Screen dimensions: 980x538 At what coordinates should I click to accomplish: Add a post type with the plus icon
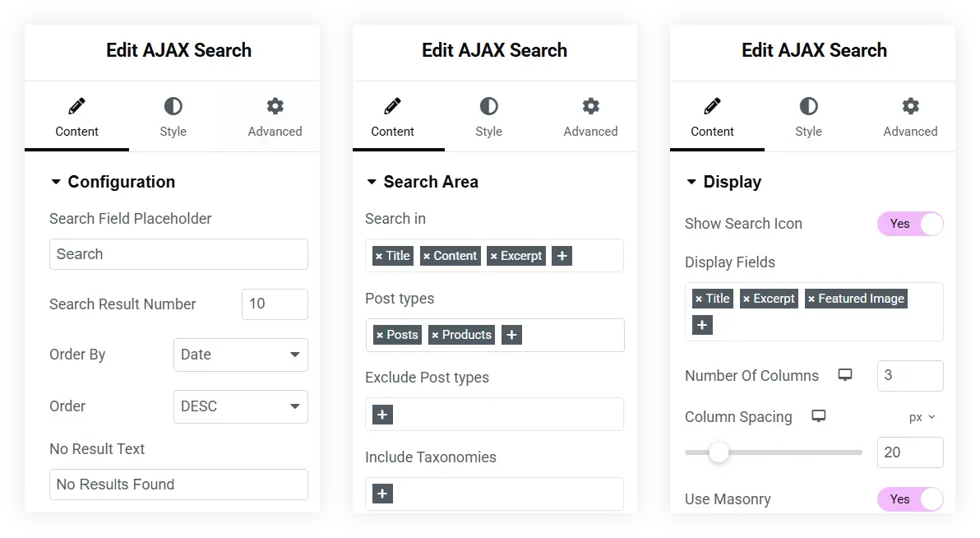point(511,335)
